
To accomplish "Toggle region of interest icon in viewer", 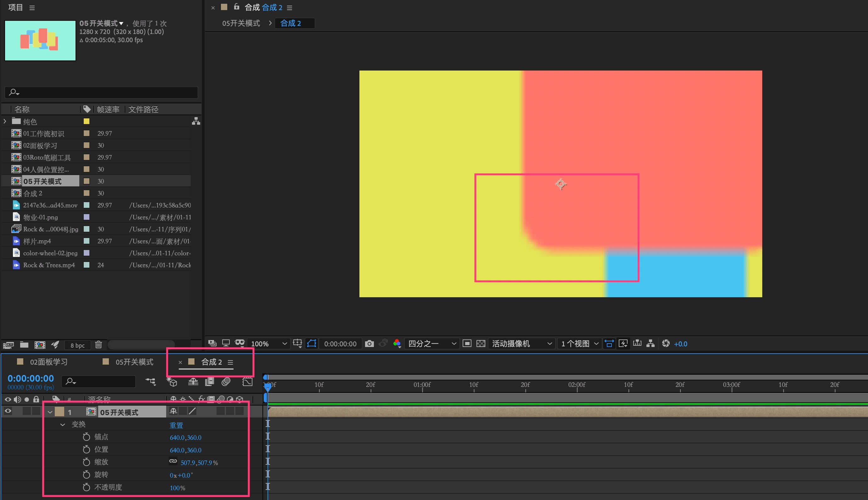I will [467, 344].
